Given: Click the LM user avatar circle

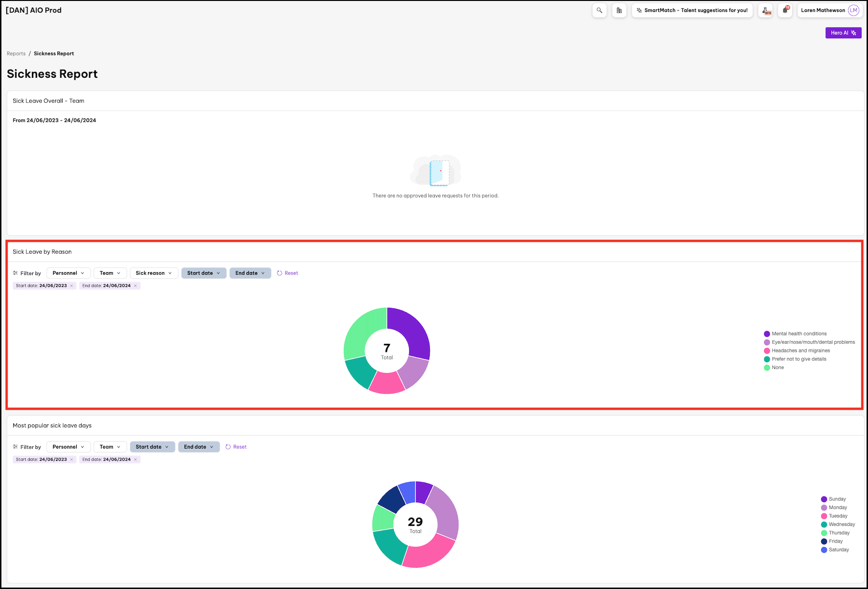Looking at the screenshot, I should coord(853,10).
